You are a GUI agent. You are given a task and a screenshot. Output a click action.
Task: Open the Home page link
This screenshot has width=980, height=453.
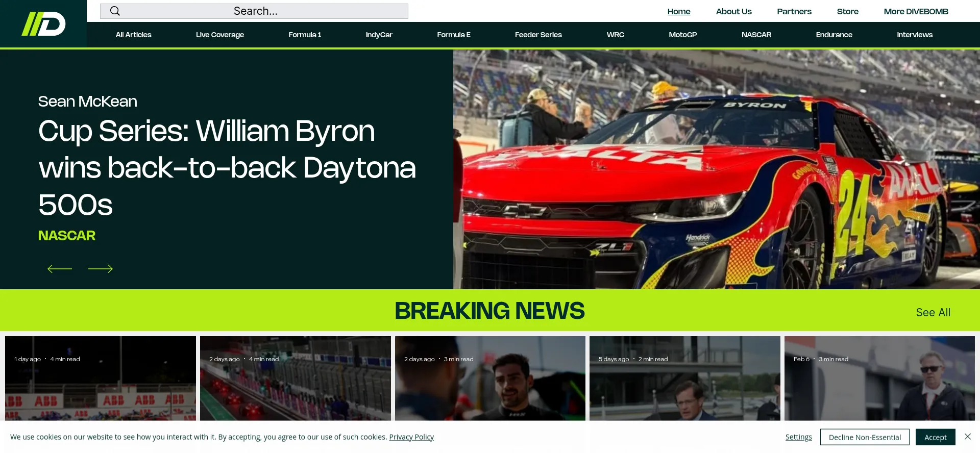tap(679, 11)
